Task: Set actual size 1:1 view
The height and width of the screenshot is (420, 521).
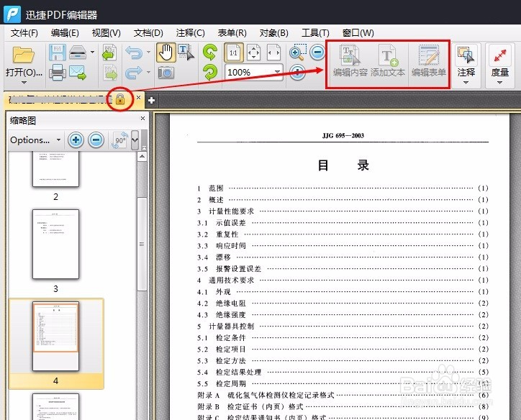Action: pos(234,52)
